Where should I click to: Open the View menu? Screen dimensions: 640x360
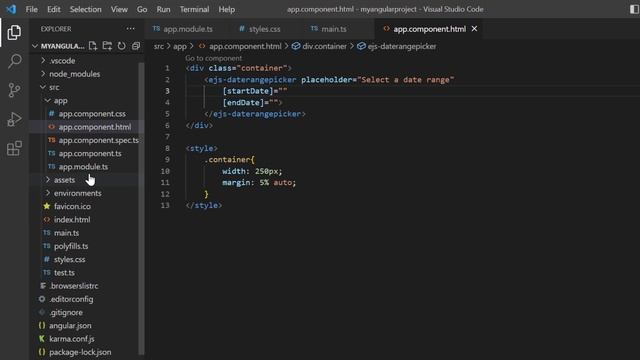(119, 9)
